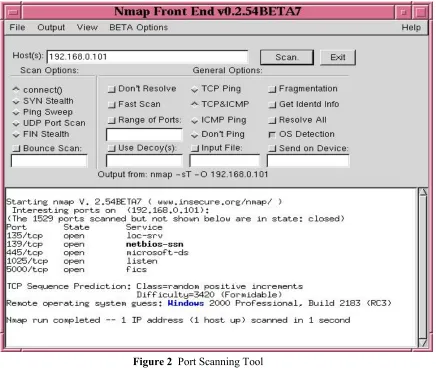Click the Range of Ports text field

pyautogui.click(x=144, y=135)
